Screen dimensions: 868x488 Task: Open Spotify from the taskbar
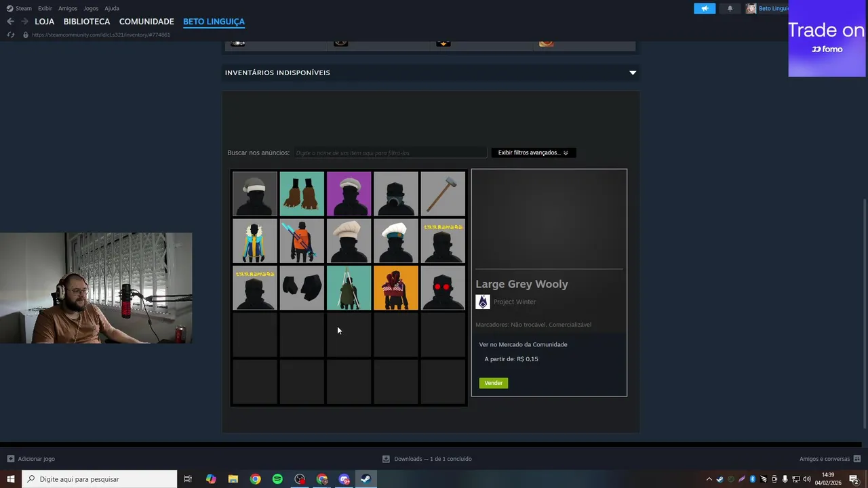tap(277, 479)
